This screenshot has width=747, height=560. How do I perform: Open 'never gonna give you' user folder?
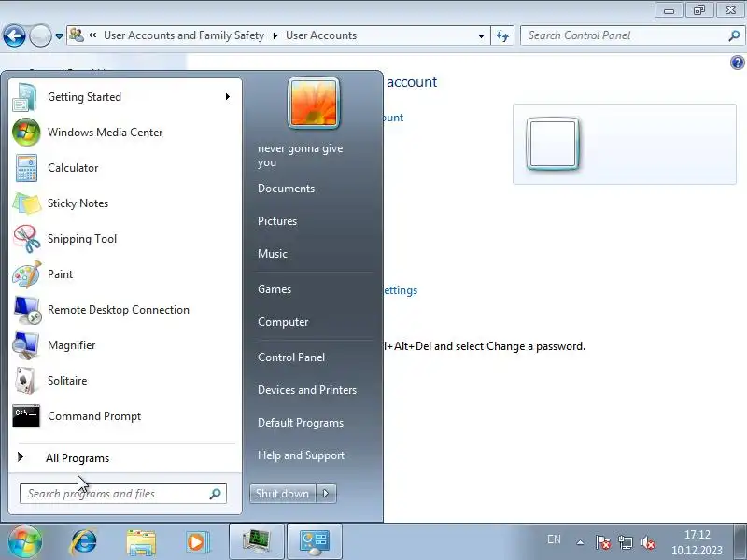pyautogui.click(x=300, y=155)
